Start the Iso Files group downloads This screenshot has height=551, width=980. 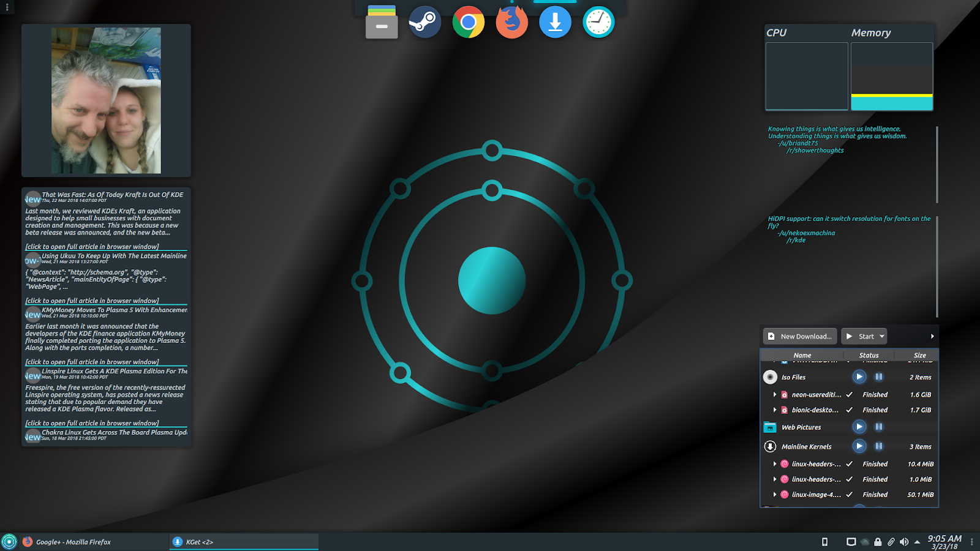point(859,377)
